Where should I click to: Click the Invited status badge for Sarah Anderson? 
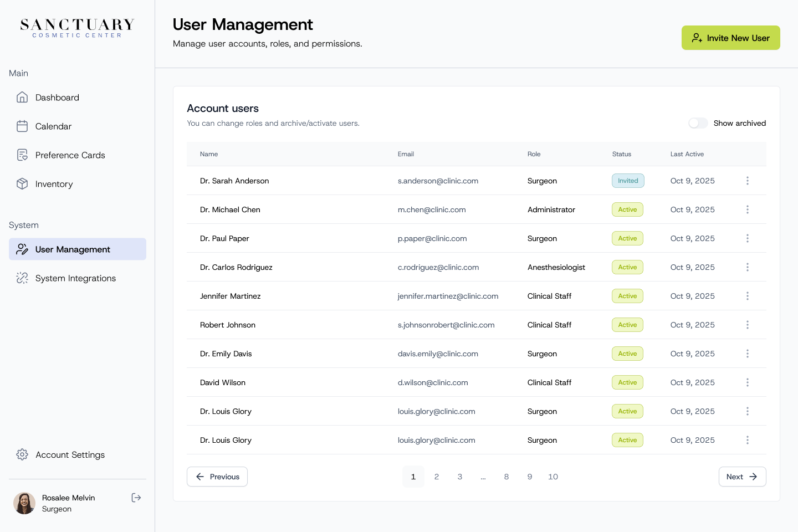pos(628,181)
